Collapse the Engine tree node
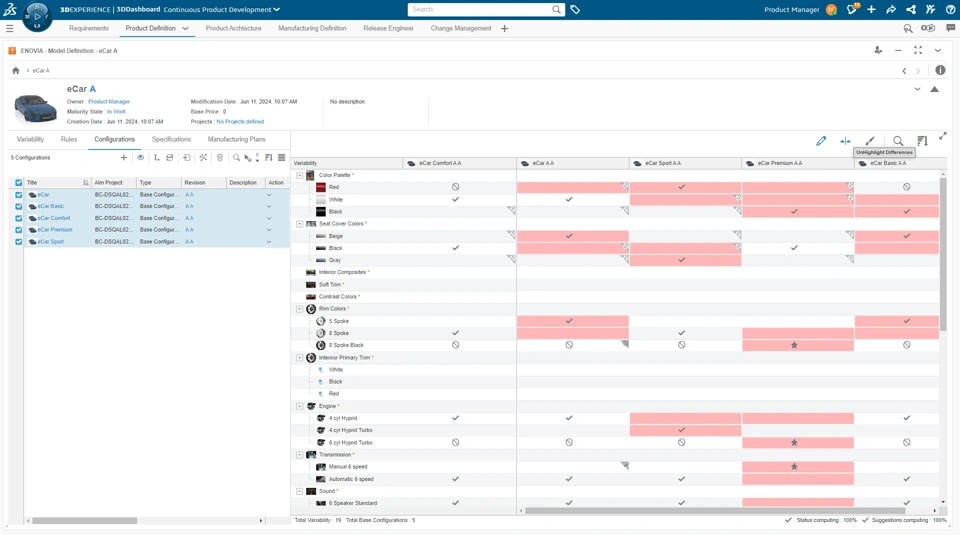This screenshot has width=960, height=535. [x=299, y=406]
